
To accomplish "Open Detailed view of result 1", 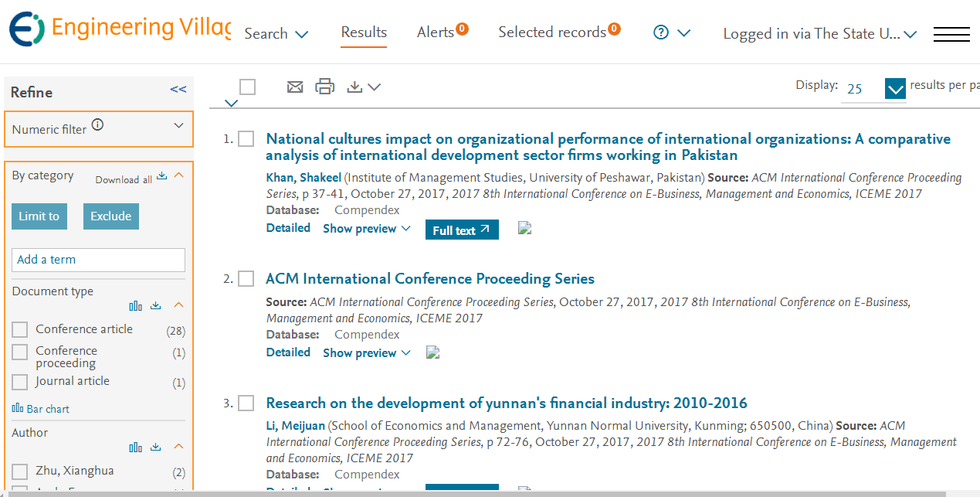I will click(x=288, y=228).
